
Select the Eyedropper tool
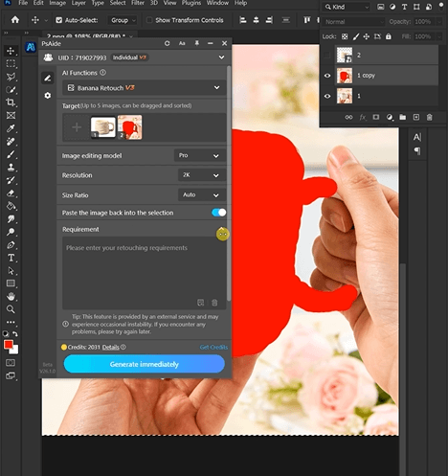[x=11, y=128]
